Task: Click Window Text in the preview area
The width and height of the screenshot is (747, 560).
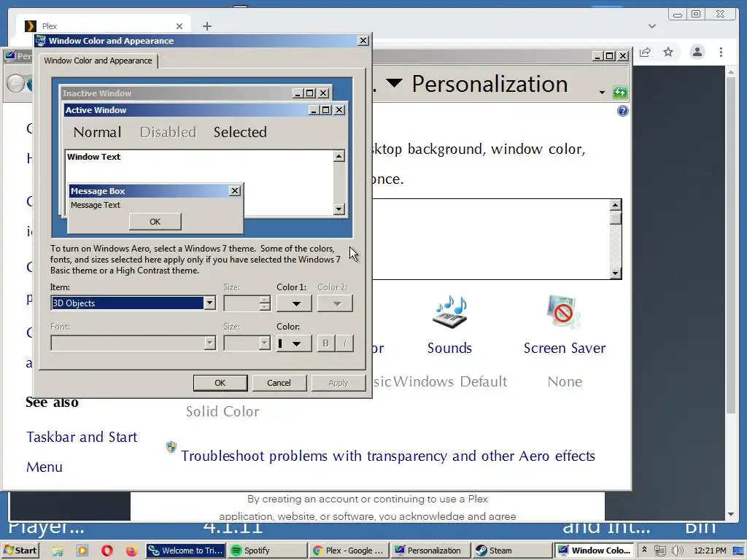Action: (x=93, y=157)
